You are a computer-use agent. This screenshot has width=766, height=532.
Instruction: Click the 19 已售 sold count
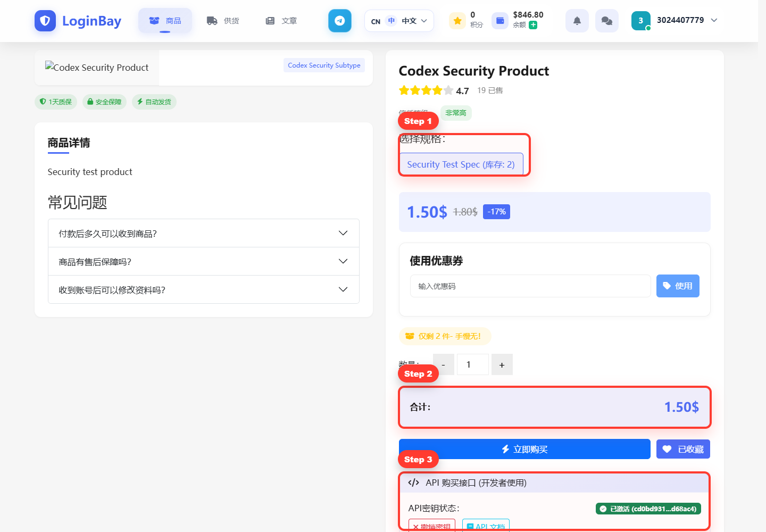click(x=490, y=90)
